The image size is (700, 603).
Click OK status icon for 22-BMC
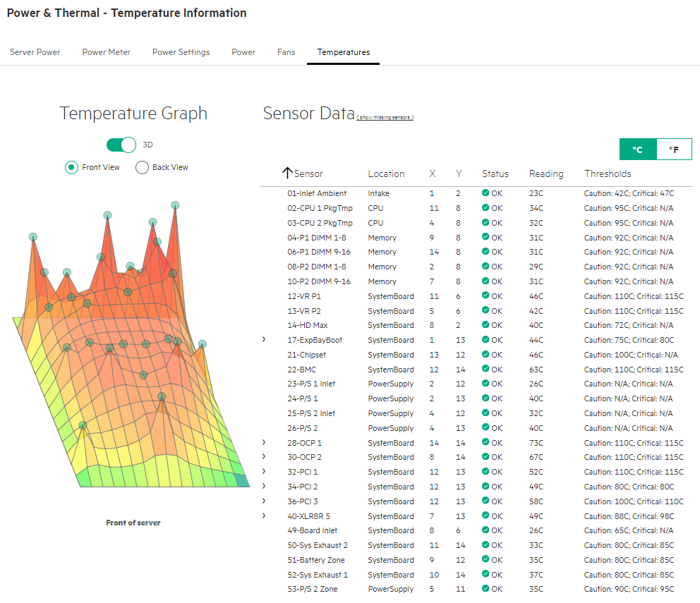(x=485, y=369)
